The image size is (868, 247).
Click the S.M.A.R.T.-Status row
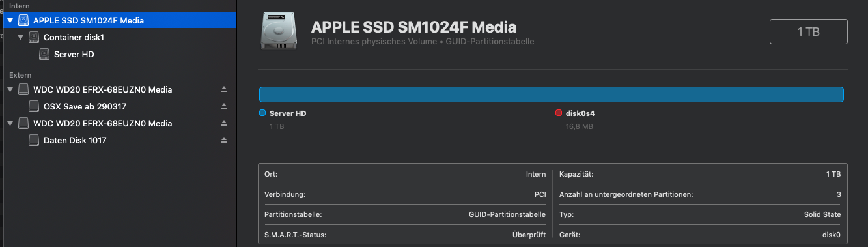tap(405, 235)
